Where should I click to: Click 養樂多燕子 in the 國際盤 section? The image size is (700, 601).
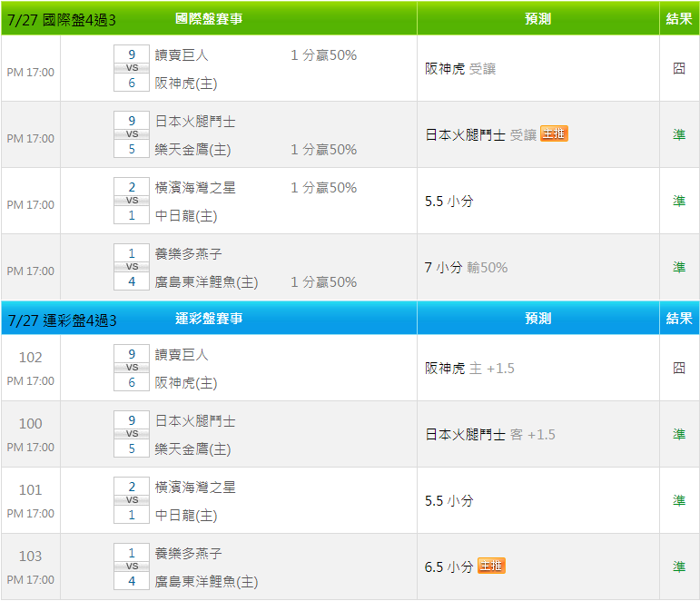pos(189,253)
